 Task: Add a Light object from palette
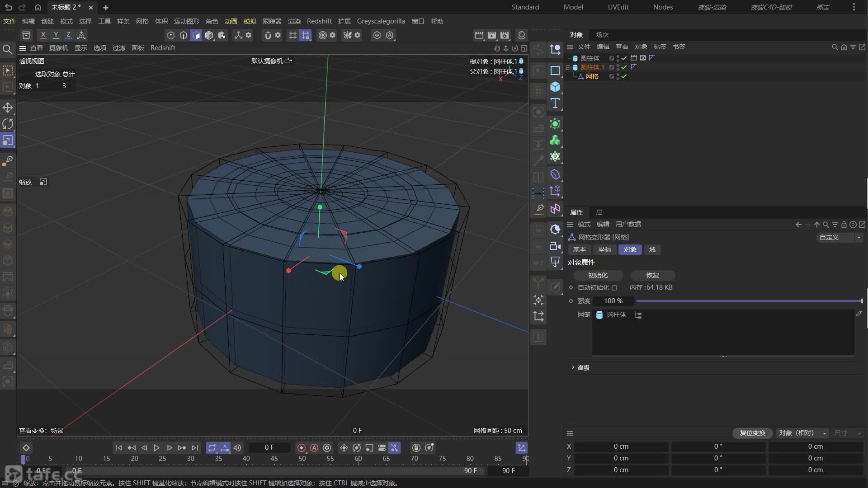555,262
